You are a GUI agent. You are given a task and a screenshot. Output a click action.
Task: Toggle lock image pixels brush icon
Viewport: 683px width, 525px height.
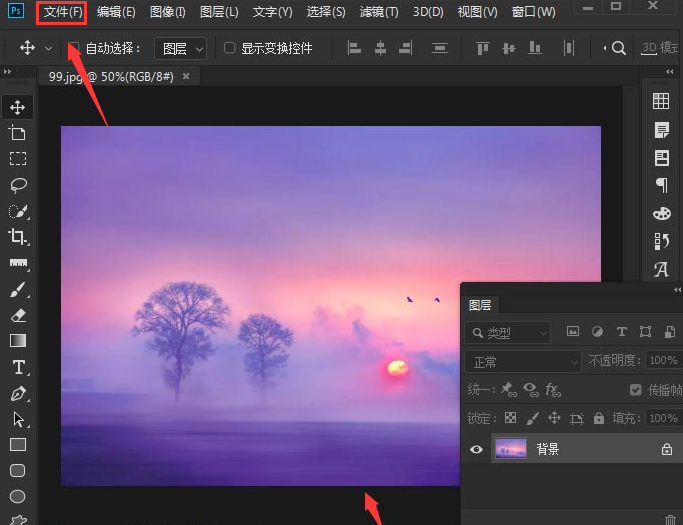[x=532, y=418]
